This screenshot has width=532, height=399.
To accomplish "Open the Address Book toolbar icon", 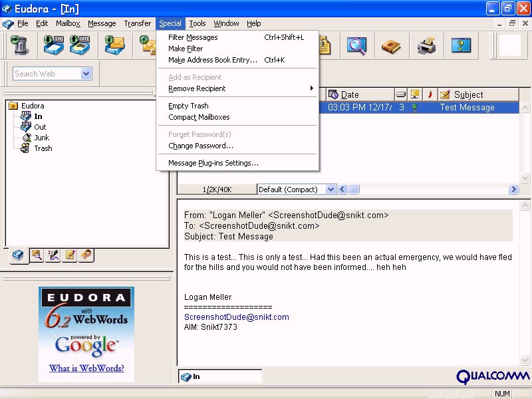I will point(391,45).
